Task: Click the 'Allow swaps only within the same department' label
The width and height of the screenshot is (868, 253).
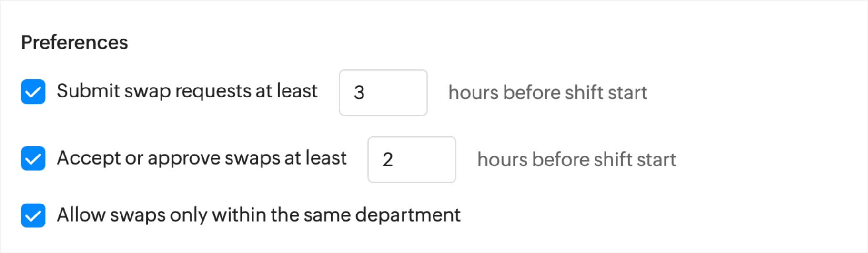Action: [258, 215]
